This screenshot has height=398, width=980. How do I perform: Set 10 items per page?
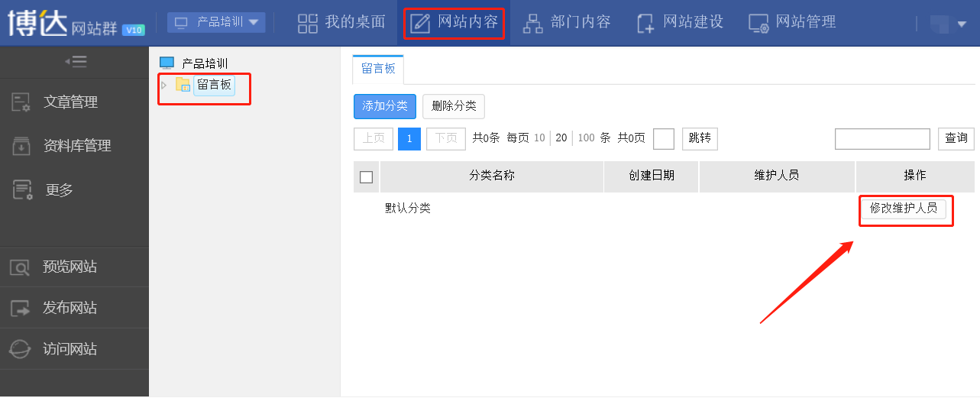tap(539, 138)
